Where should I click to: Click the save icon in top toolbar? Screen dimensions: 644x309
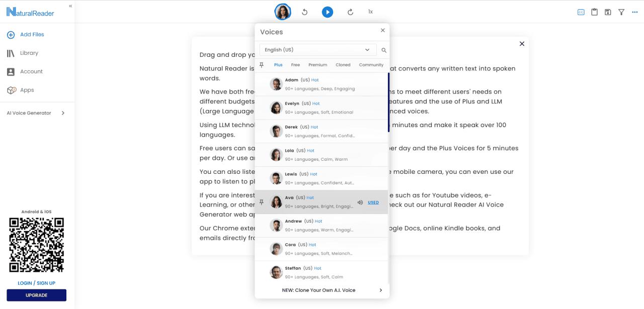coord(608,12)
